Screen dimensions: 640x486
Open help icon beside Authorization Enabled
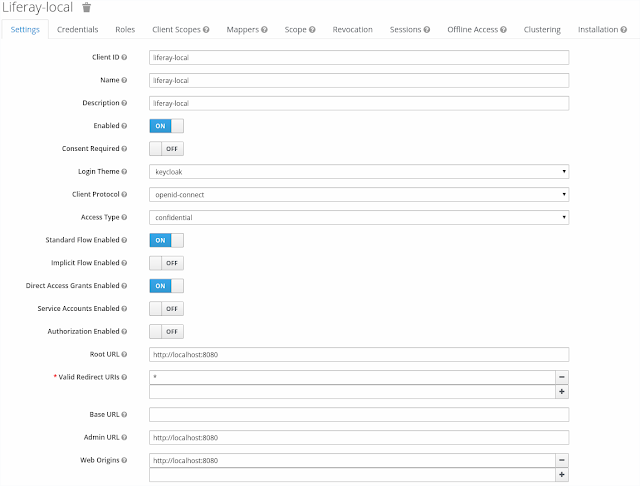point(124,331)
